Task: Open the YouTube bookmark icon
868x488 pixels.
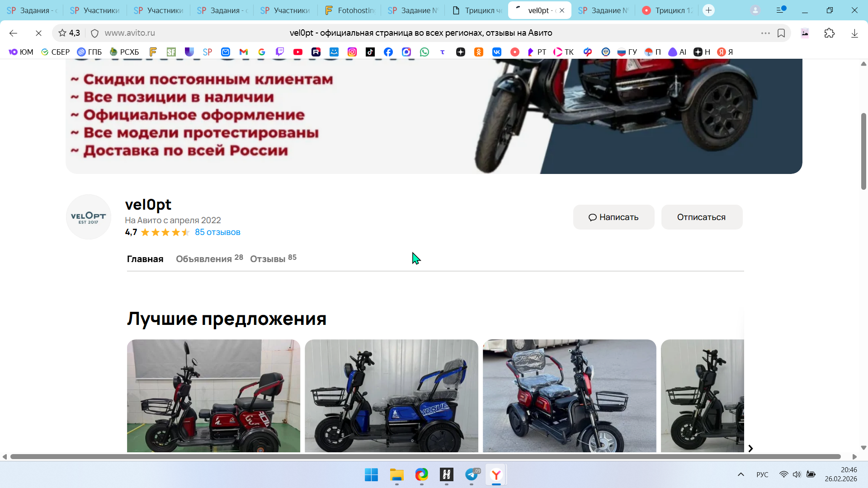Action: (x=297, y=52)
